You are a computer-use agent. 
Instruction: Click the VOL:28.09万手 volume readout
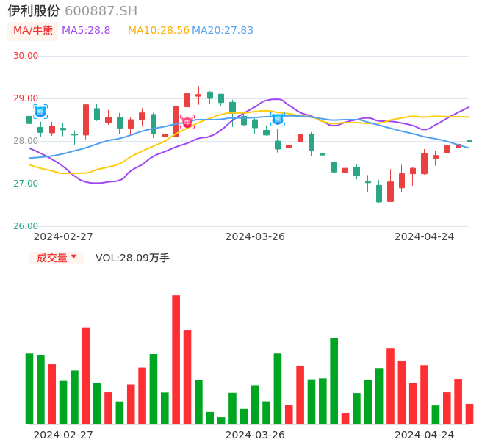pyautogui.click(x=132, y=258)
